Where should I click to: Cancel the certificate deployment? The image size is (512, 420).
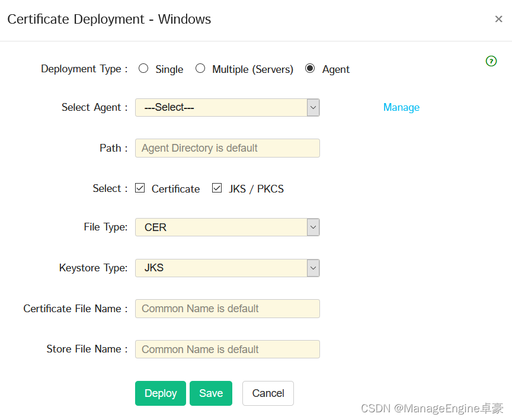(268, 393)
